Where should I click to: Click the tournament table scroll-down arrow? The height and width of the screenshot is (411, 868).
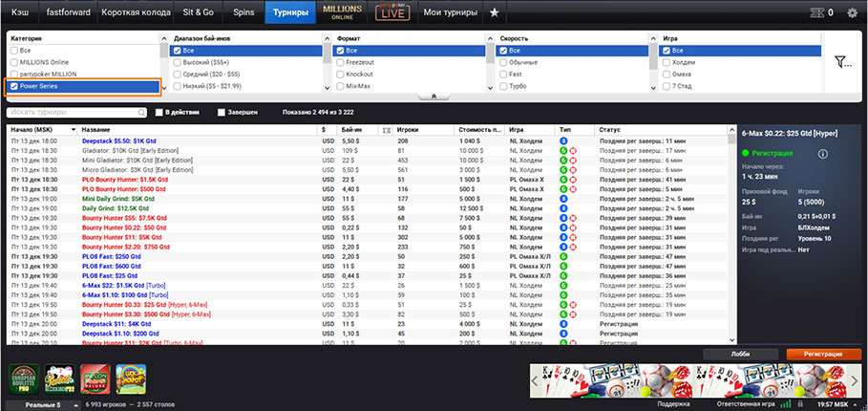[733, 340]
